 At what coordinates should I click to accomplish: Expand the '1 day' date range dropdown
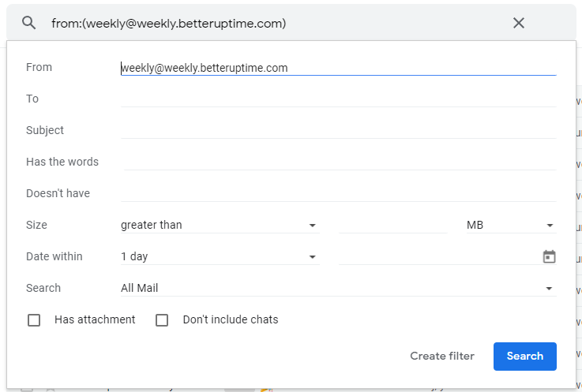(x=219, y=257)
